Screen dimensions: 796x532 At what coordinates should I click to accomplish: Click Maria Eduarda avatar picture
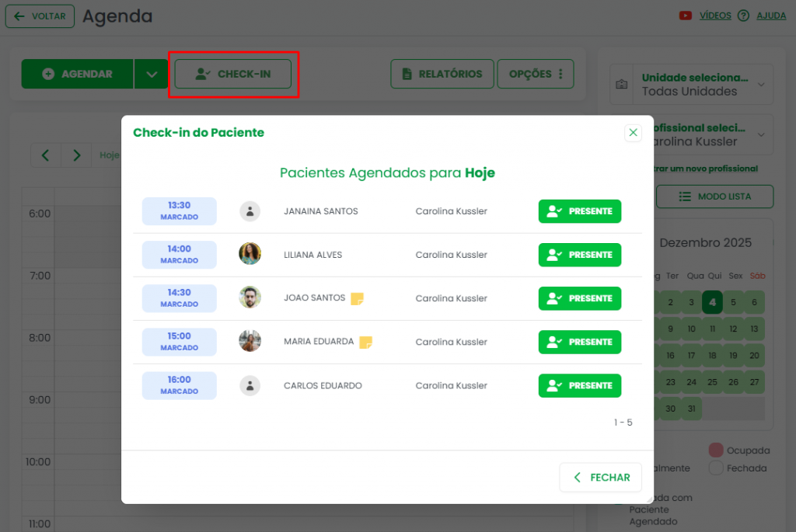coord(250,341)
